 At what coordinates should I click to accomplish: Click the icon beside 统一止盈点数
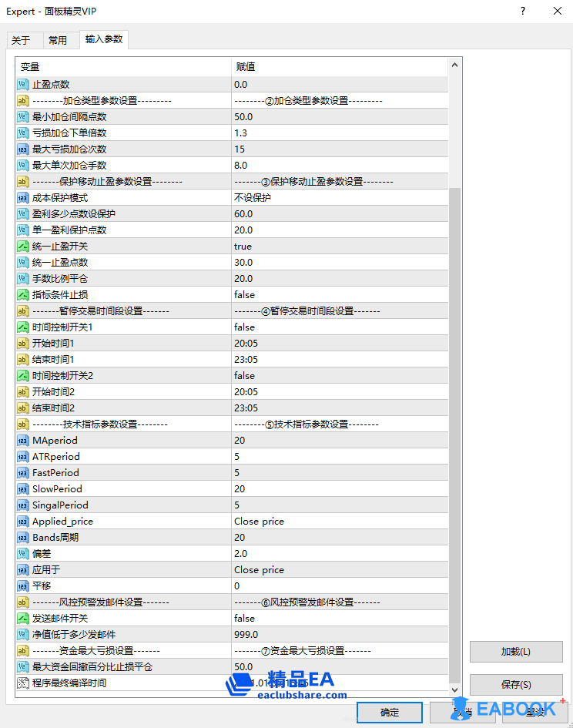(23, 263)
